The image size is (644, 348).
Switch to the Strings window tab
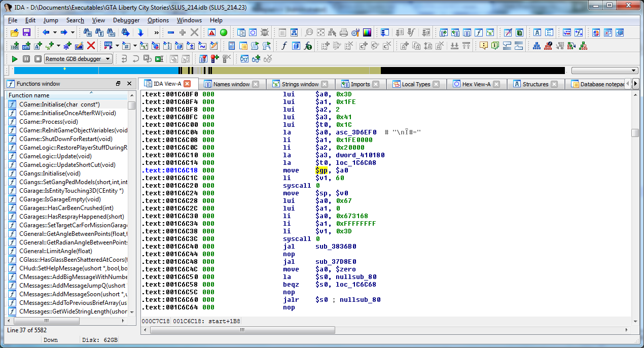[300, 84]
